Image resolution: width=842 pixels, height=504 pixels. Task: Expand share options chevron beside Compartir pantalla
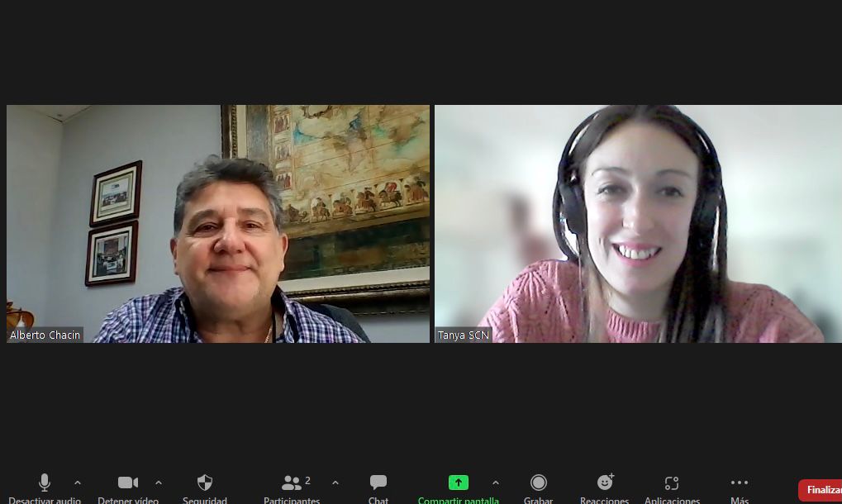pos(496,483)
